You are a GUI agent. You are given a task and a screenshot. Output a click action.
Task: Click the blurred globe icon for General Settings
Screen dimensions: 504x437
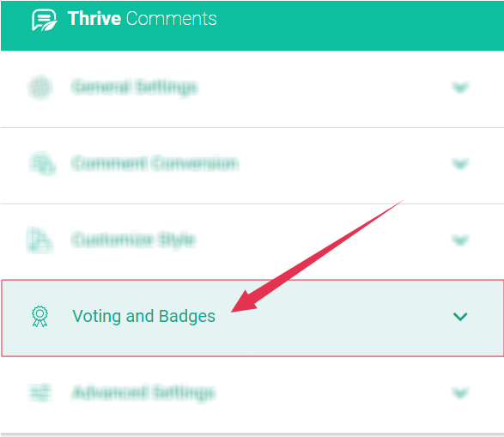point(40,87)
